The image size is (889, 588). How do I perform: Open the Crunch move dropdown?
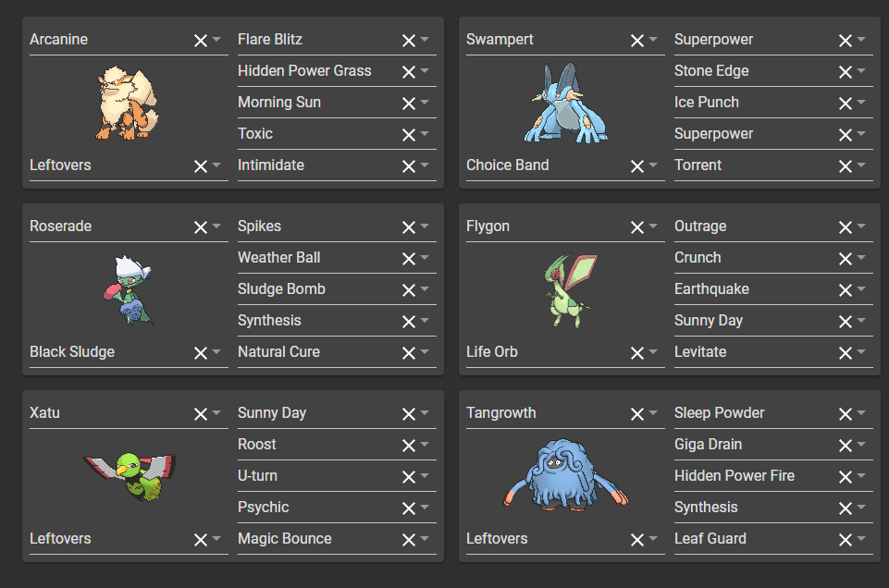click(860, 258)
